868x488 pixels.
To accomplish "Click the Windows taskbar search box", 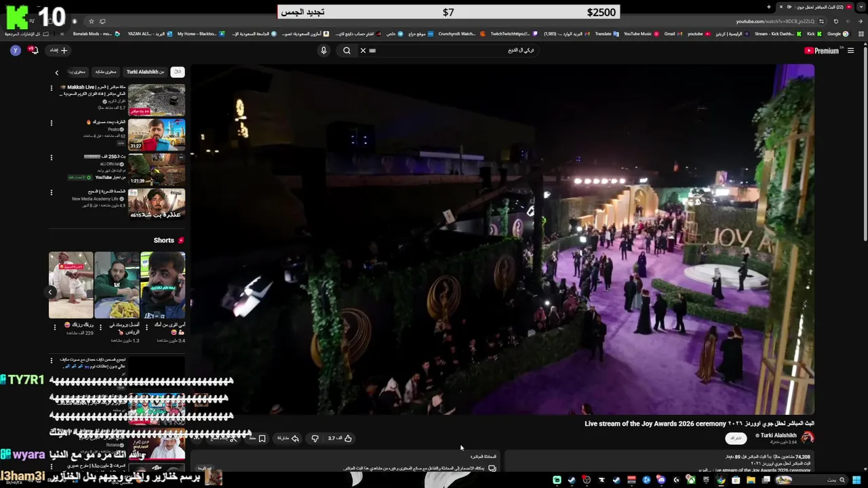I will (812, 480).
